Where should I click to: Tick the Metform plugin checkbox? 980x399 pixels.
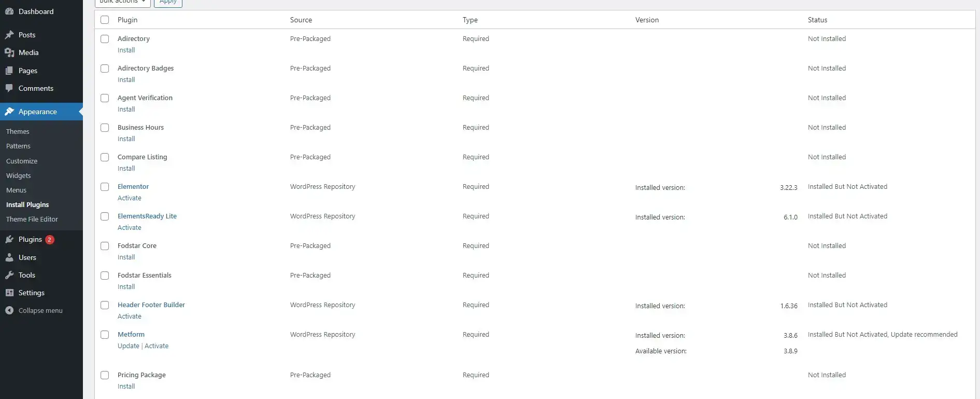pyautogui.click(x=105, y=335)
